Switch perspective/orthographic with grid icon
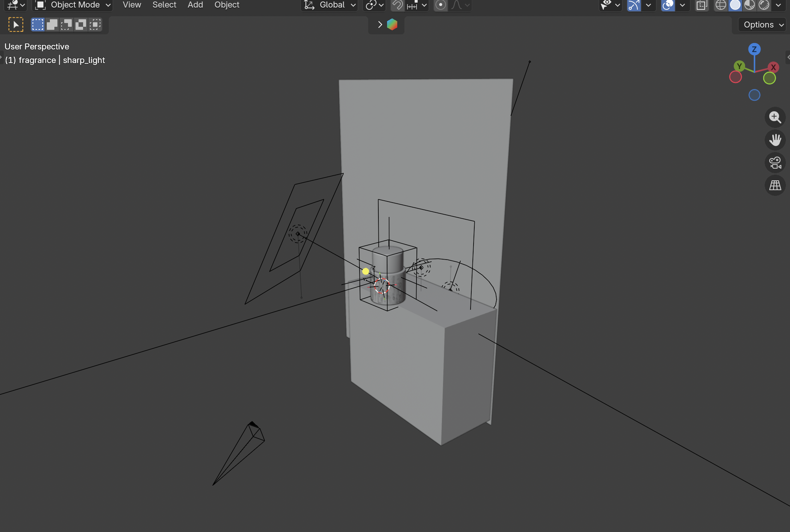 [775, 185]
